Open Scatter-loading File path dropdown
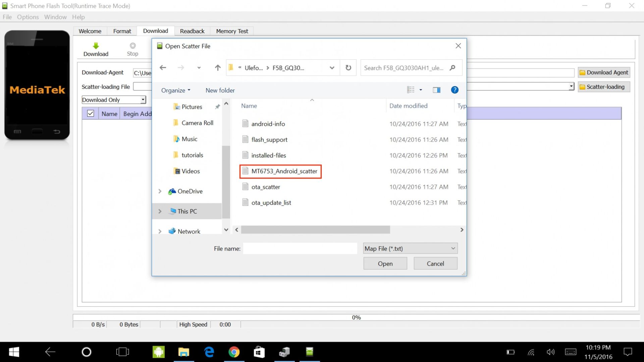This screenshot has height=362, width=644. tap(571, 86)
